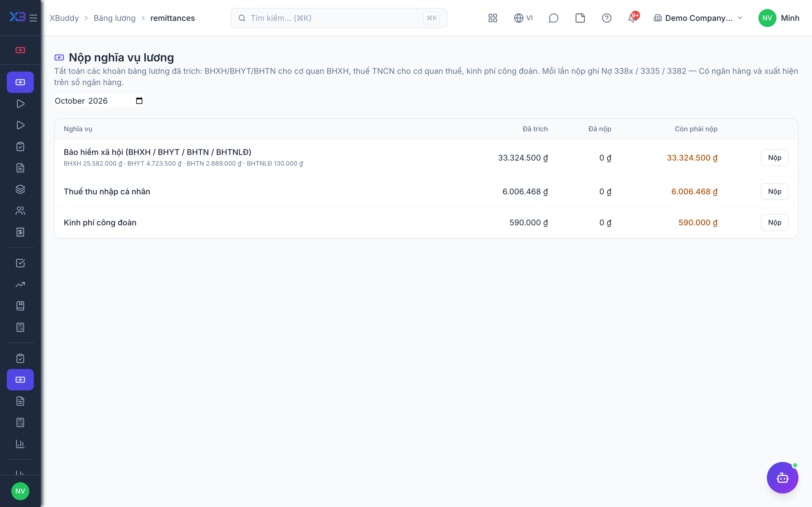Click Nộp for Kinh phí công đoàn
The height and width of the screenshot is (507, 812).
point(775,223)
